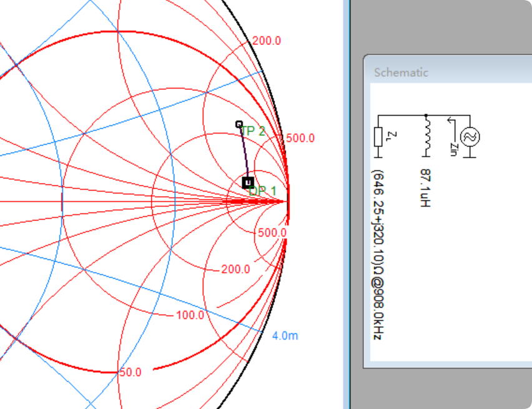Click the blue 4.0m admittance label
532x409 pixels.
click(285, 335)
